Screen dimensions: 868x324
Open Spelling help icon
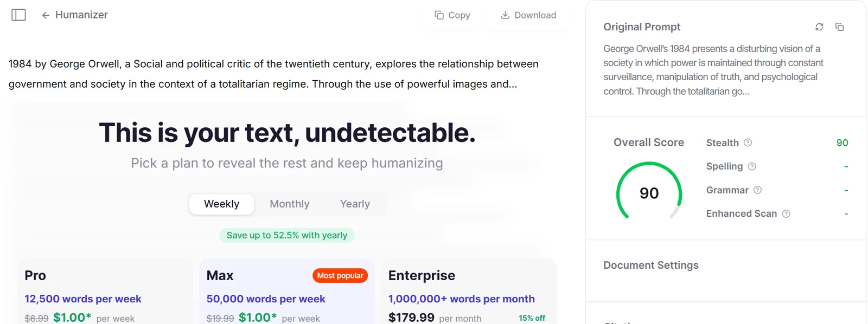click(x=752, y=166)
